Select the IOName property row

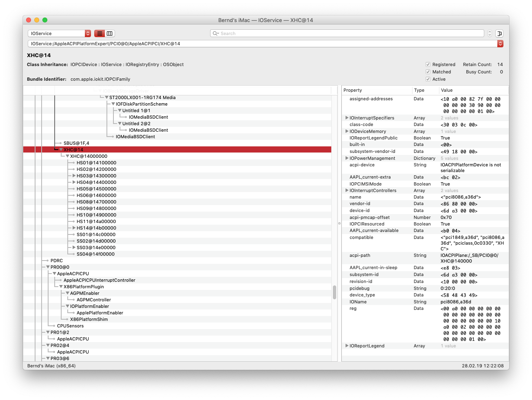point(425,302)
